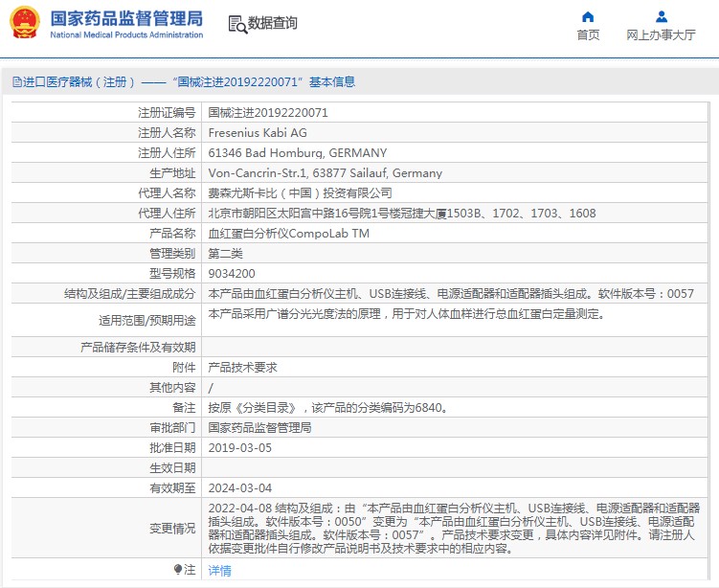This screenshot has height=588, width=719.
Task: Click the 注册人名称 row label
Action: tap(167, 133)
